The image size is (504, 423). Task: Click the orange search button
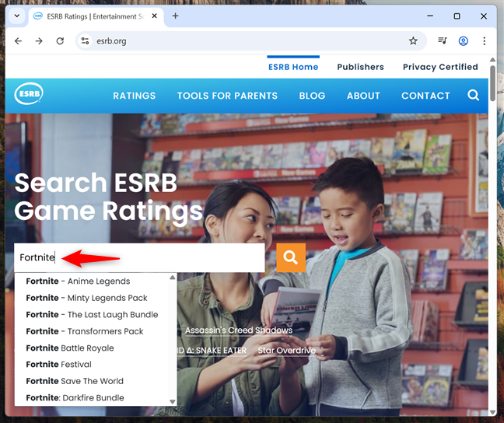pyautogui.click(x=291, y=258)
